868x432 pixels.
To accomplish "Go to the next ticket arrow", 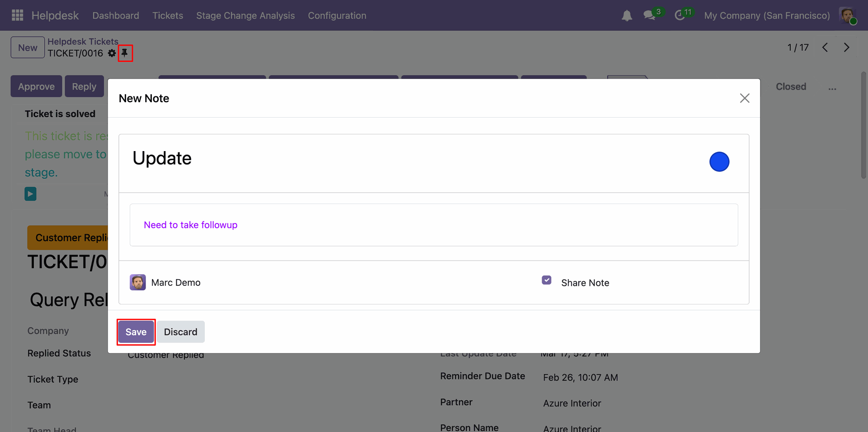I will tap(846, 47).
